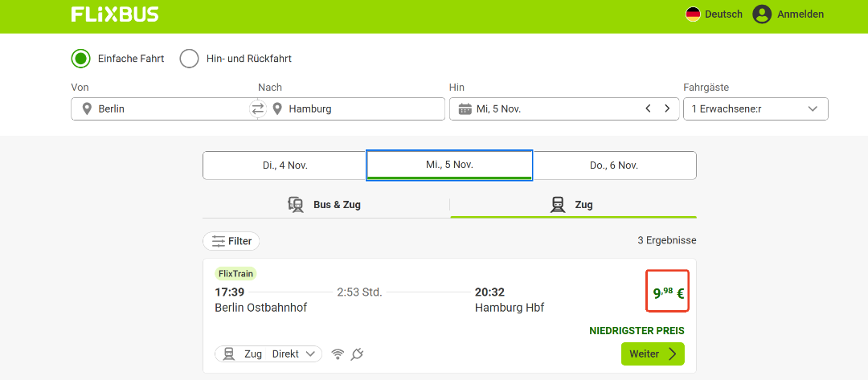Click the power outlet amenity icon
The width and height of the screenshot is (868, 380).
point(357,354)
